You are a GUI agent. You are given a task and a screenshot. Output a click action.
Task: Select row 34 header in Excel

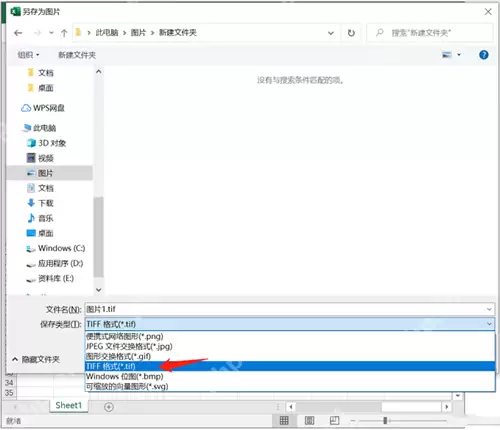coord(9,383)
